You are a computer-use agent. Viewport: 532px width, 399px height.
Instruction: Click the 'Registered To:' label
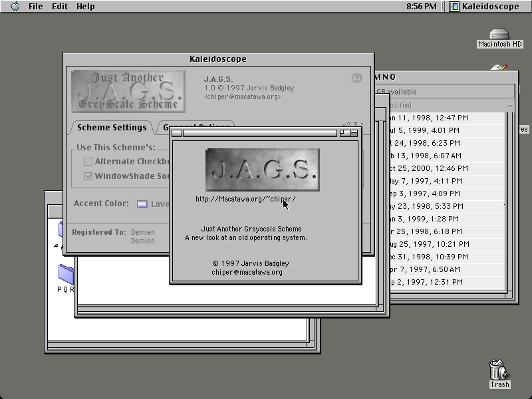99,232
